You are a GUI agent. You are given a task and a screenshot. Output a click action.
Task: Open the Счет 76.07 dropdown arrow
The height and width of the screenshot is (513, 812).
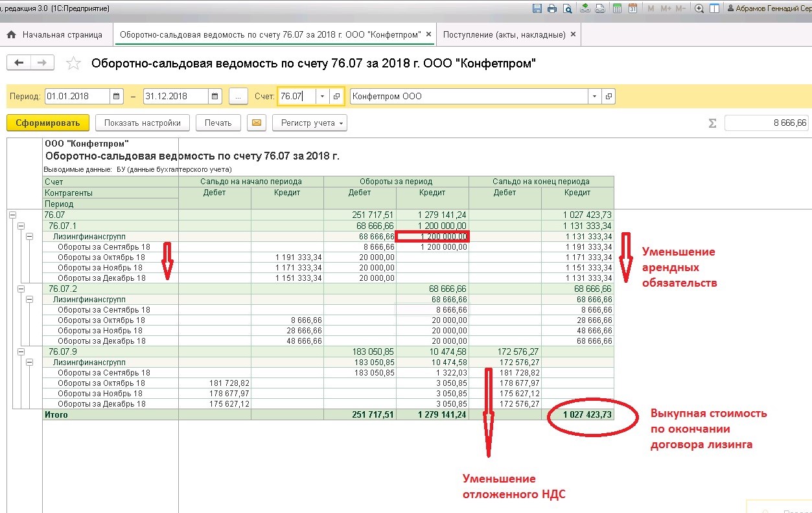[323, 96]
